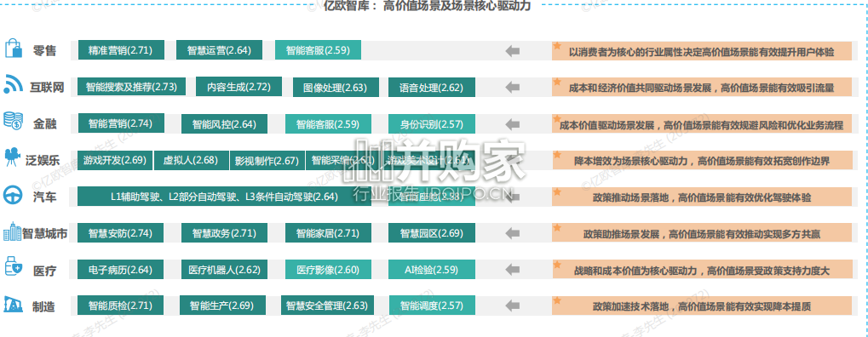Select the AI检验(2.59) box
The width and height of the screenshot is (868, 337).
[x=432, y=270]
